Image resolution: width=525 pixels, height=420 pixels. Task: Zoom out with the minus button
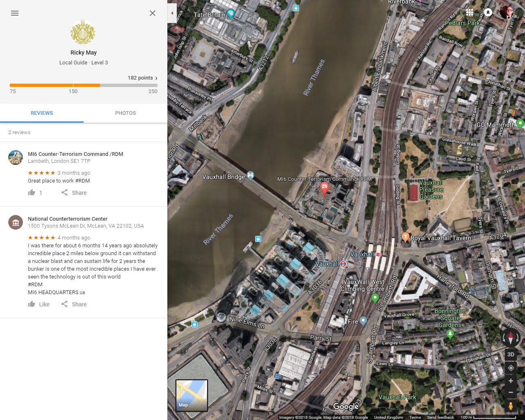tap(511, 393)
